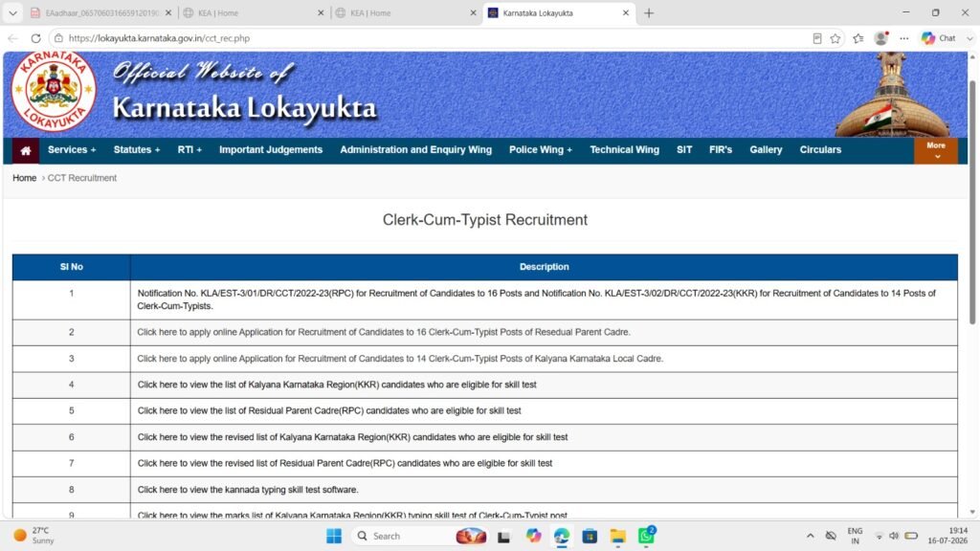Open Microsoft Edge from the taskbar
Viewport: 980px width, 551px height.
(x=561, y=536)
